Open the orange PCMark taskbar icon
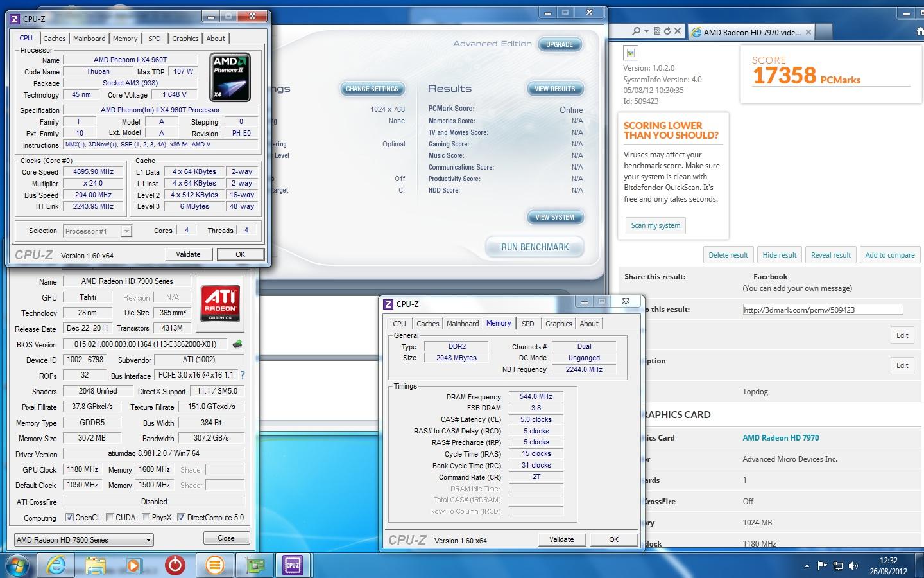The height and width of the screenshot is (578, 924). click(x=215, y=565)
